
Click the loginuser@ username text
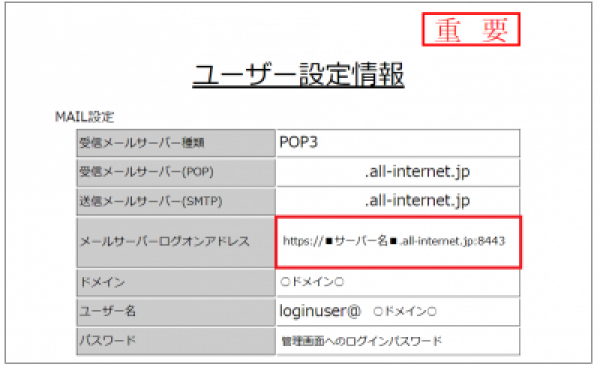pyautogui.click(x=320, y=311)
